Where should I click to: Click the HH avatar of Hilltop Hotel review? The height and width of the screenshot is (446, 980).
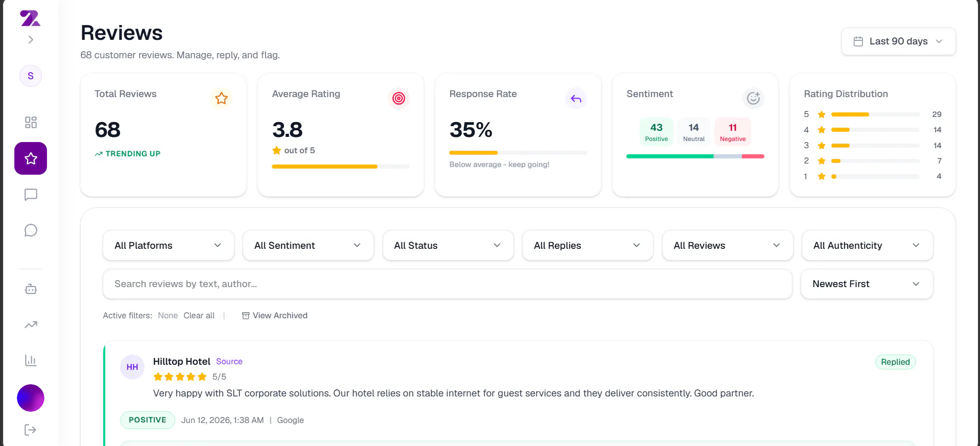[x=132, y=367]
